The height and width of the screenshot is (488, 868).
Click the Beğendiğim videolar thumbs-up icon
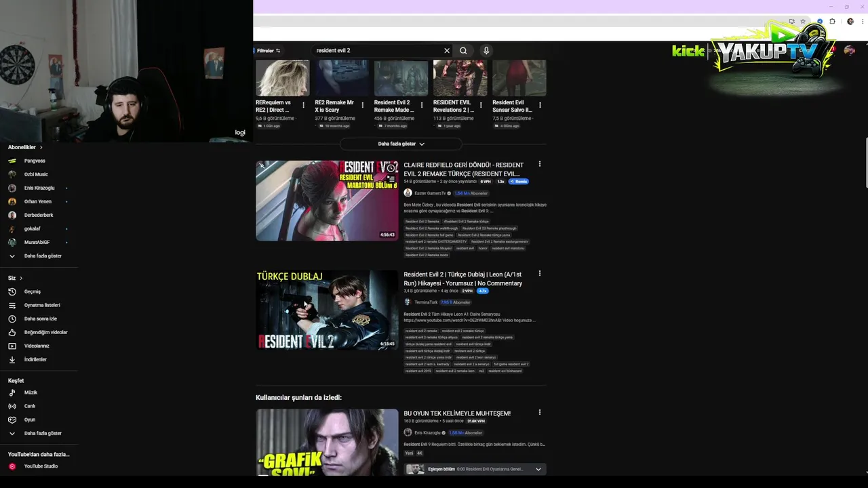coord(12,332)
